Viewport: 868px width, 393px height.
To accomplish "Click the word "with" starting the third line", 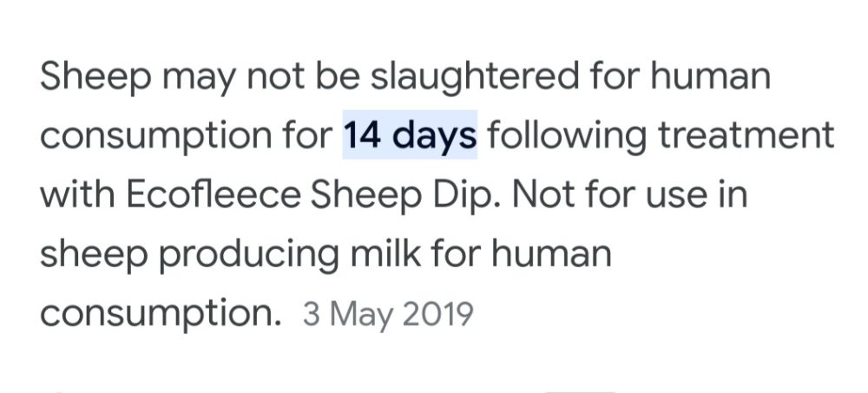I will pos(77,195).
